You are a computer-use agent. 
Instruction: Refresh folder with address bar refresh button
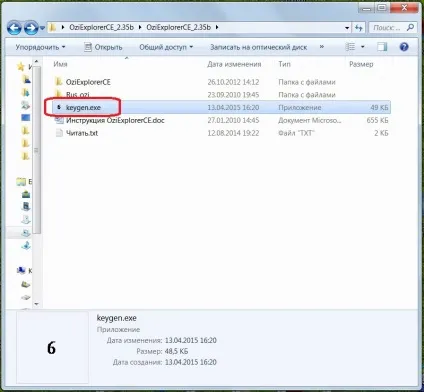click(x=359, y=28)
